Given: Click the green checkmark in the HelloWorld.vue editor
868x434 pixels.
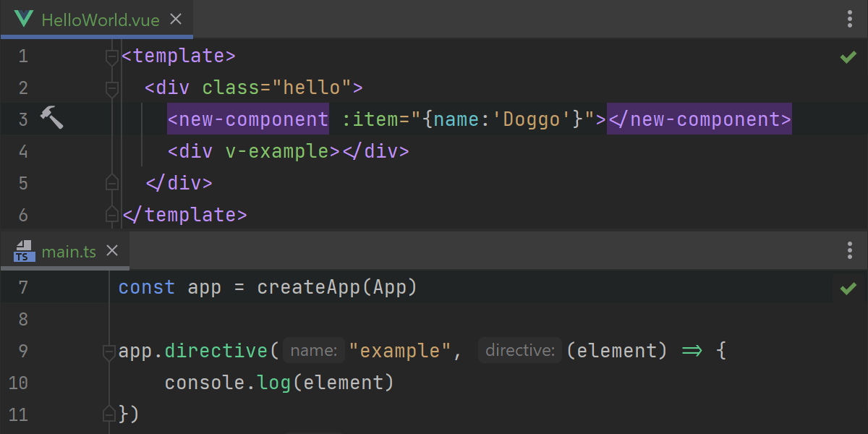Looking at the screenshot, I should [848, 57].
